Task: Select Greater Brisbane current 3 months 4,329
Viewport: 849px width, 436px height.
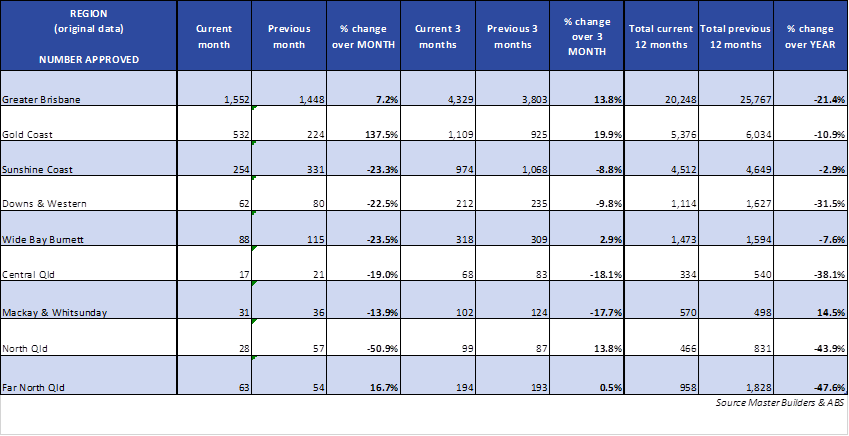Action: coord(438,88)
